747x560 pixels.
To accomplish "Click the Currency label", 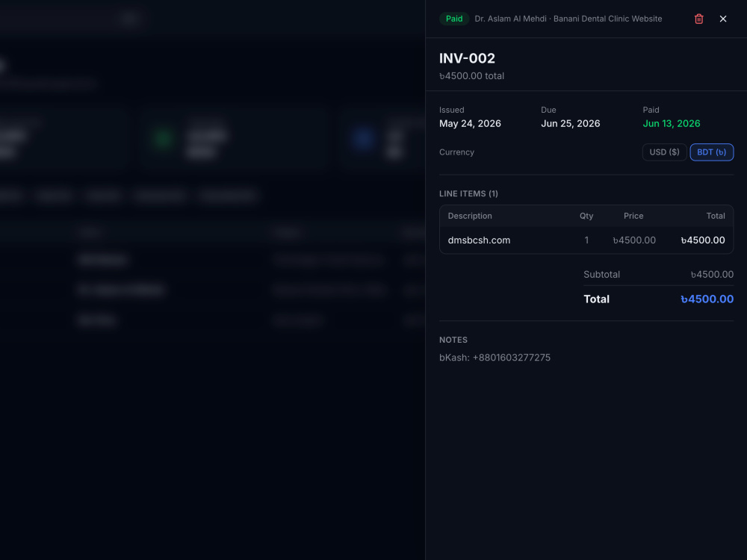I will [x=456, y=152].
